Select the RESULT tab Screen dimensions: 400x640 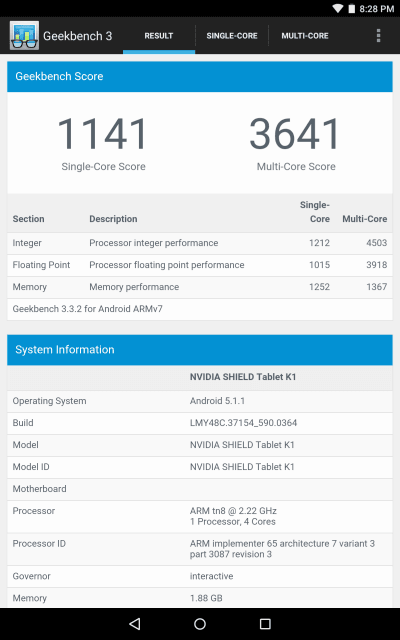[x=159, y=36]
